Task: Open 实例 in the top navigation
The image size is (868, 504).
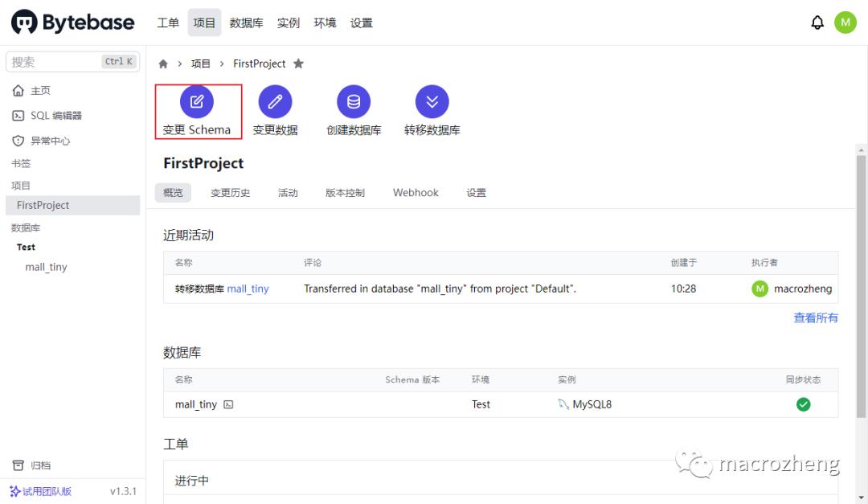Action: click(289, 23)
